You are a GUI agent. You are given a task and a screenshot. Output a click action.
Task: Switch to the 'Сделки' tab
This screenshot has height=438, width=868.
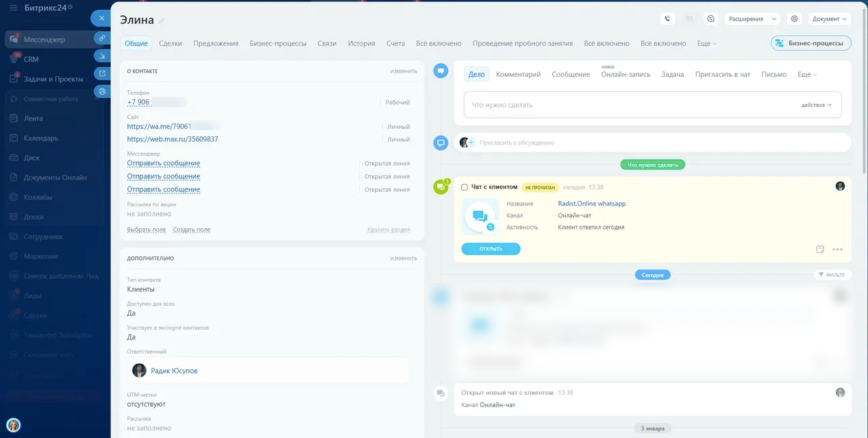click(x=170, y=43)
